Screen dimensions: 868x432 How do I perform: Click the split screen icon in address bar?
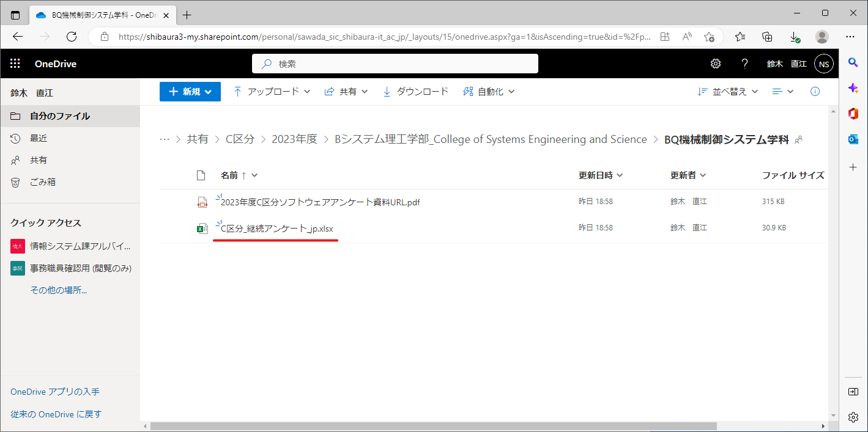click(665, 37)
